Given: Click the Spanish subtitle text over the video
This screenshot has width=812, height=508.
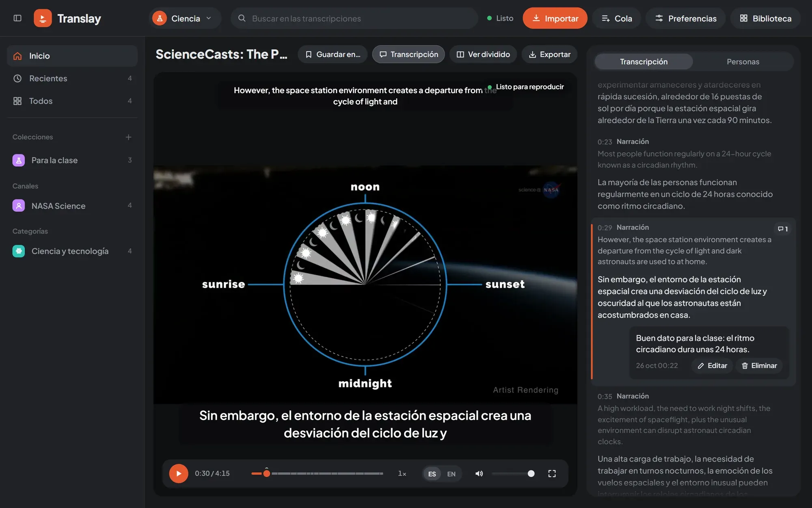Looking at the screenshot, I should click(365, 424).
